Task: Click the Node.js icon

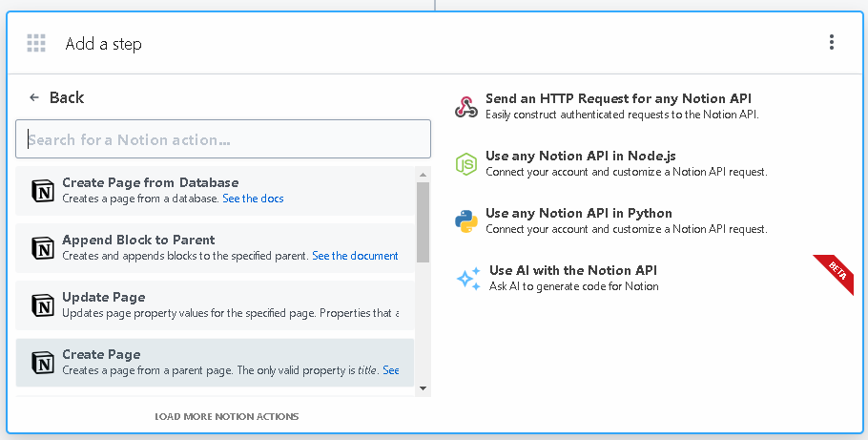Action: tap(466, 164)
